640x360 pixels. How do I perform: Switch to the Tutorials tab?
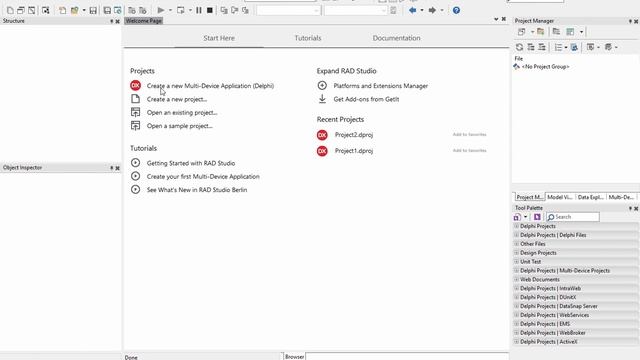(x=308, y=38)
